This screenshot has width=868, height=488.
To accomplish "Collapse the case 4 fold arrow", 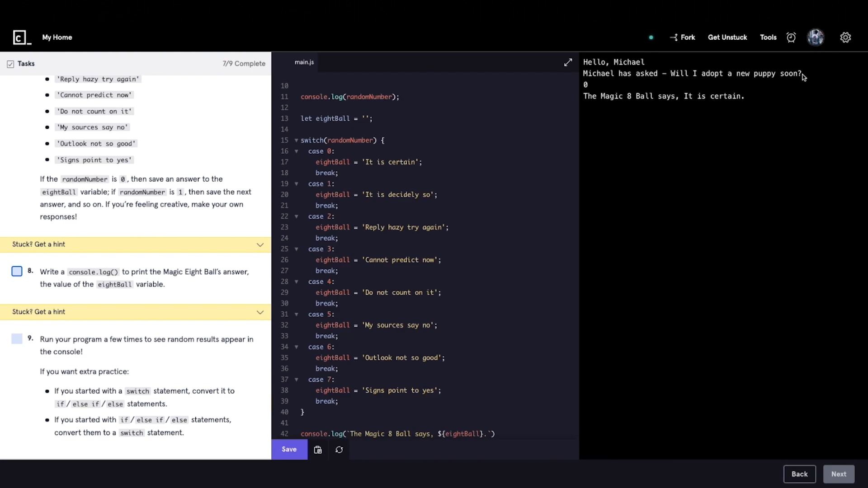I will (296, 282).
